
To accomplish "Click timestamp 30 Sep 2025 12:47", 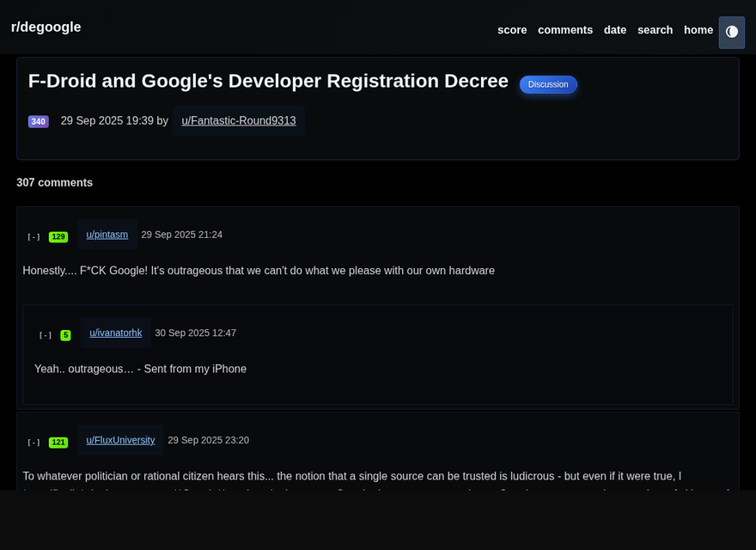I will click(x=195, y=333).
